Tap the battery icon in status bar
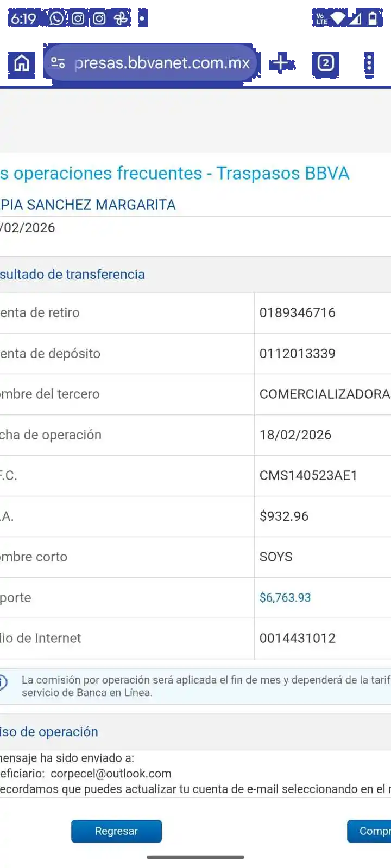Image resolution: width=391 pixels, height=868 pixels. pyautogui.click(x=373, y=19)
